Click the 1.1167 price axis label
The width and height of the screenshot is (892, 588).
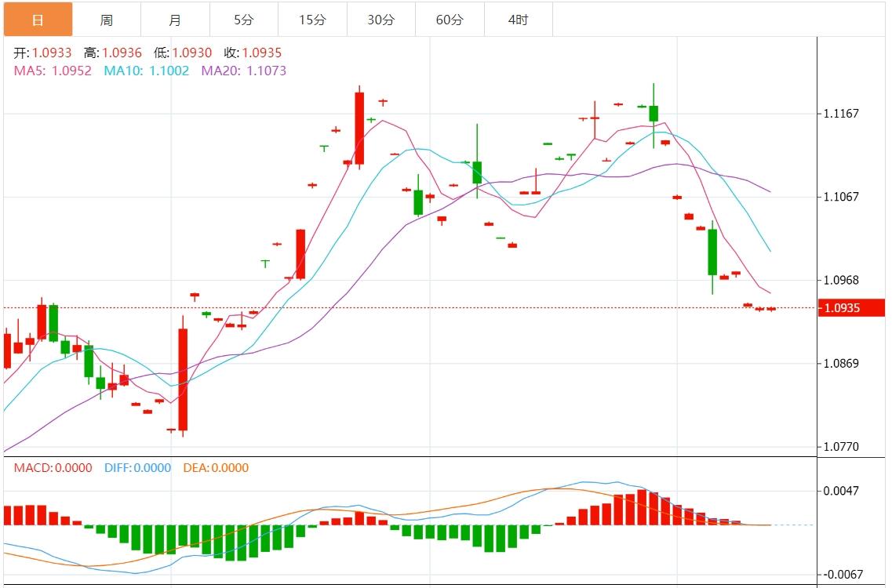pos(841,114)
